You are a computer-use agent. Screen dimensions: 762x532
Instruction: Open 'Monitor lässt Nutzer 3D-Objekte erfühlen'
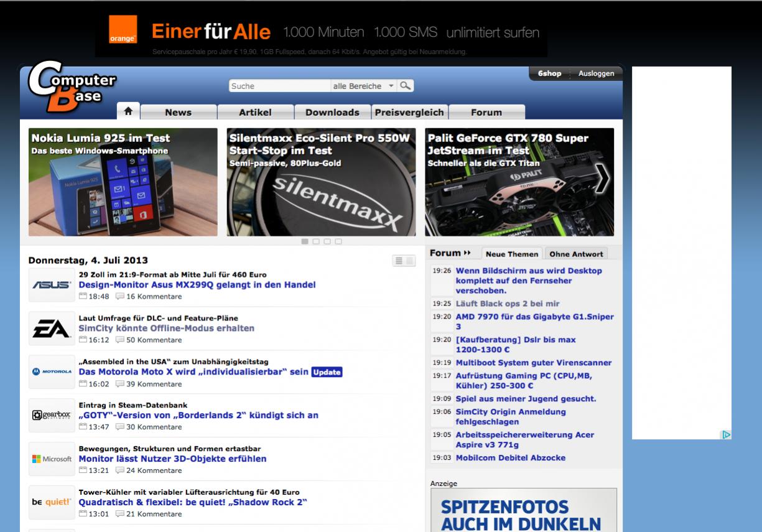172,459
